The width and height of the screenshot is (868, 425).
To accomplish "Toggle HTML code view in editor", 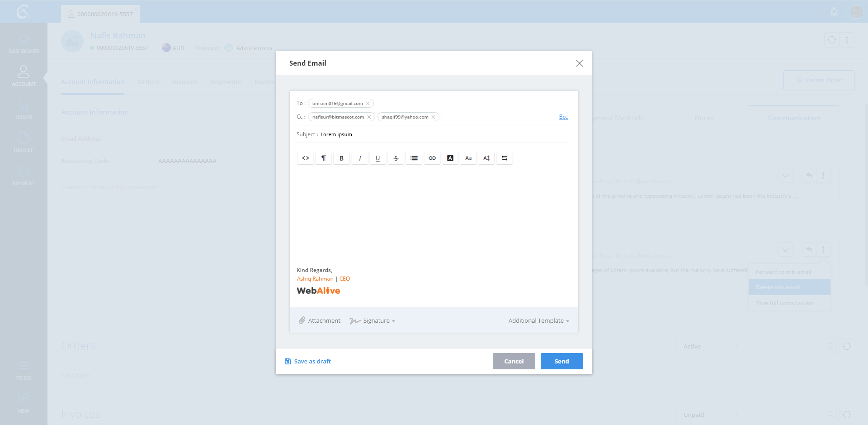I will coord(306,158).
